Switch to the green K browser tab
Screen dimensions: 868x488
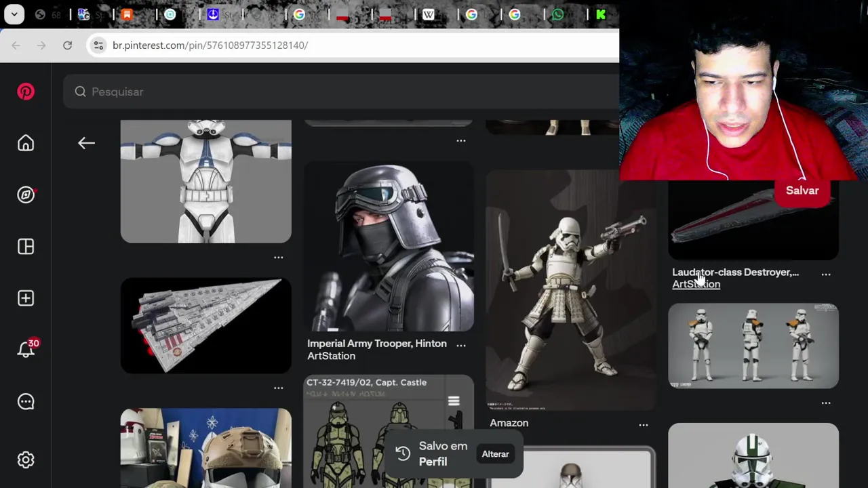click(x=601, y=14)
